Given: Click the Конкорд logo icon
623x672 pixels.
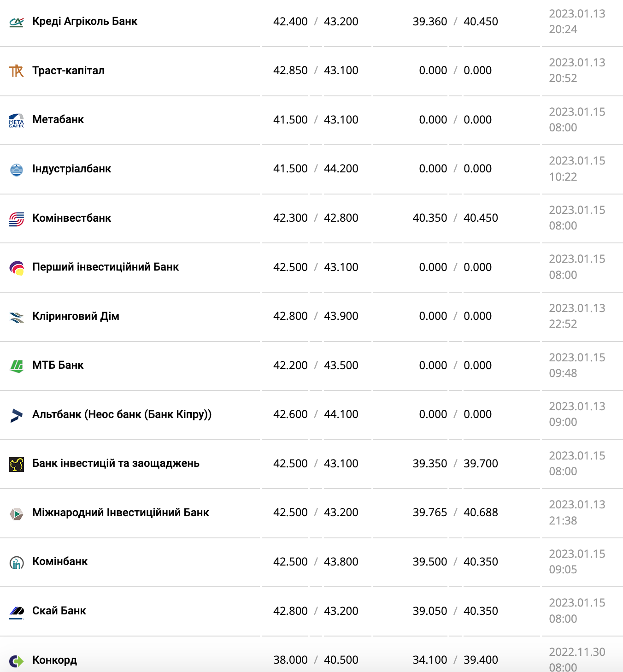Looking at the screenshot, I should [x=17, y=661].
